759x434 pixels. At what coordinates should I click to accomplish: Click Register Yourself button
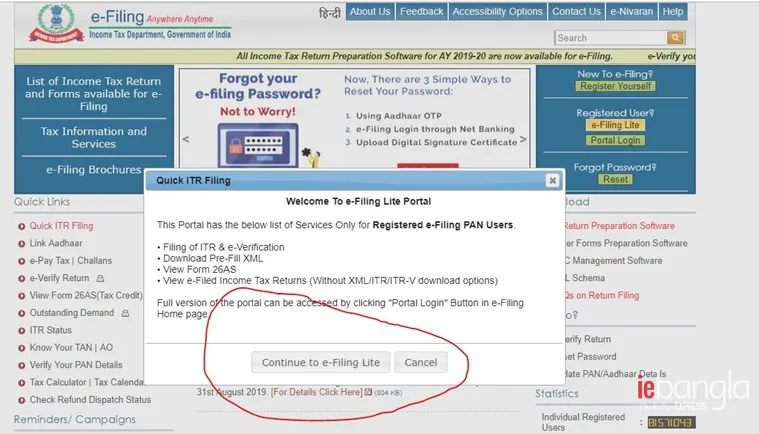coord(615,86)
